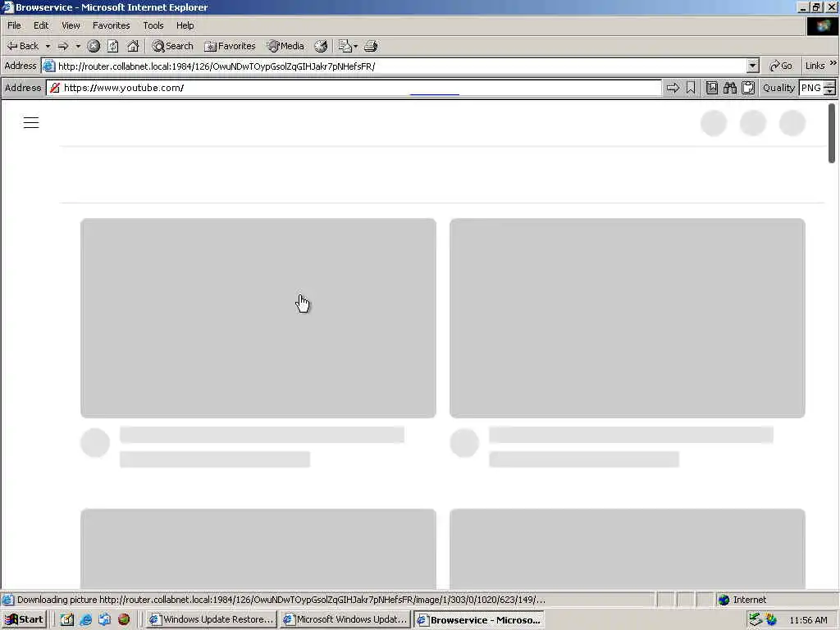Click the bottom-right video placeholder thumbnail

(x=628, y=549)
